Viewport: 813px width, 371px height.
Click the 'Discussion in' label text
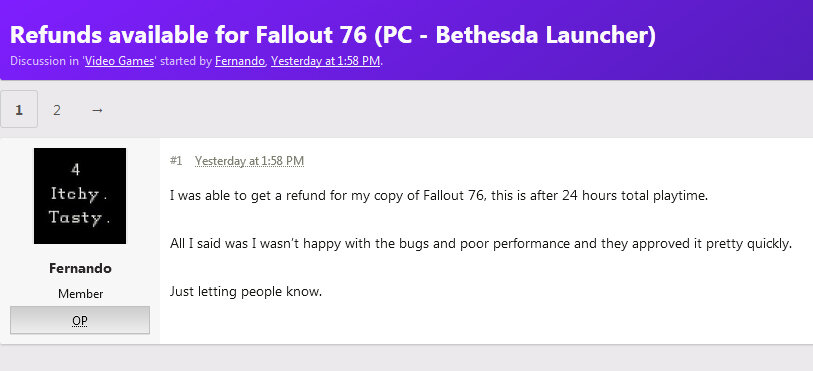(44, 61)
